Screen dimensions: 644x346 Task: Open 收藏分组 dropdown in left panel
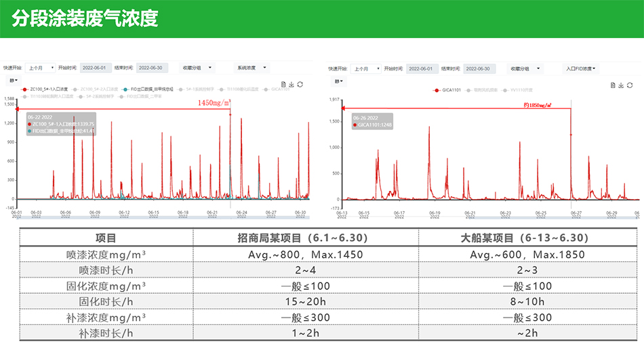click(197, 68)
